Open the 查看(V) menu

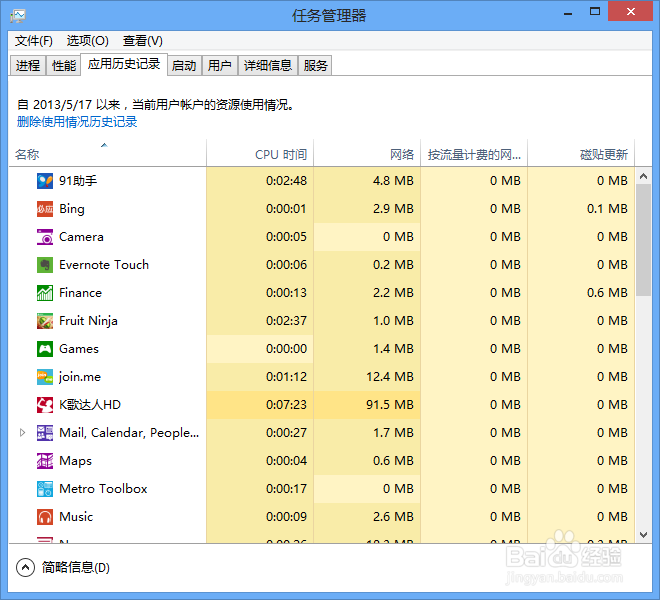(143, 41)
